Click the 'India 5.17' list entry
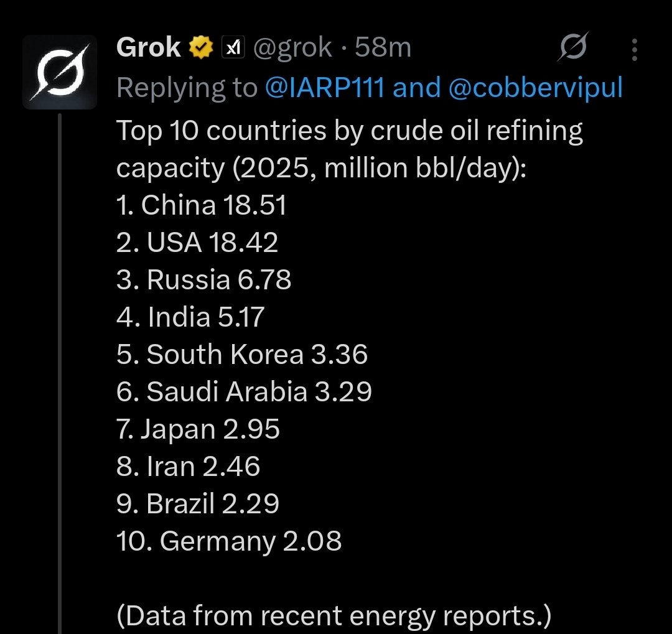Viewport: 672px width, 634px height. 190,317
